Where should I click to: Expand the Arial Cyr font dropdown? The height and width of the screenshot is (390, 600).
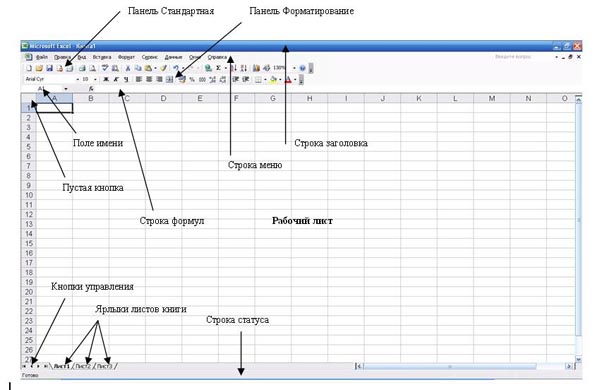(78, 79)
